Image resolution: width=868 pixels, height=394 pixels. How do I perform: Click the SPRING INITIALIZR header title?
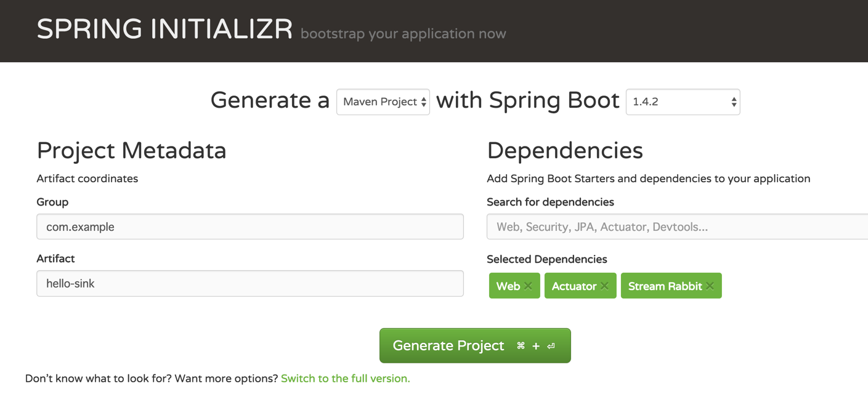pyautogui.click(x=164, y=30)
